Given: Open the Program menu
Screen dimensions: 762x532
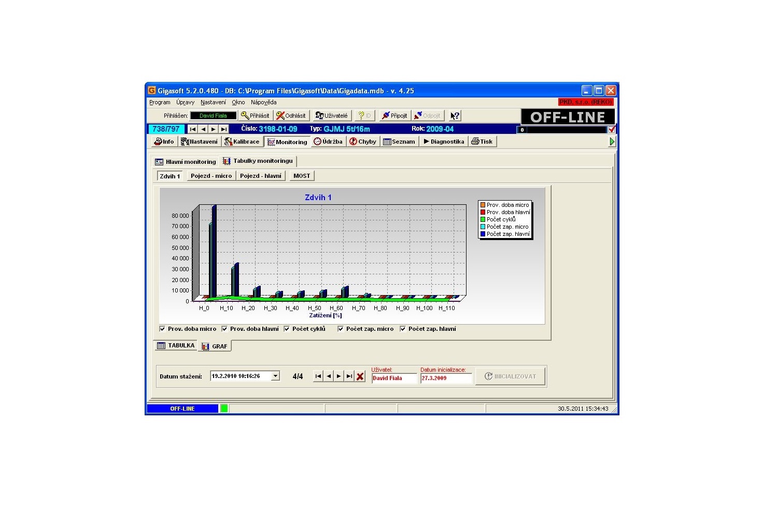Looking at the screenshot, I should [160, 102].
